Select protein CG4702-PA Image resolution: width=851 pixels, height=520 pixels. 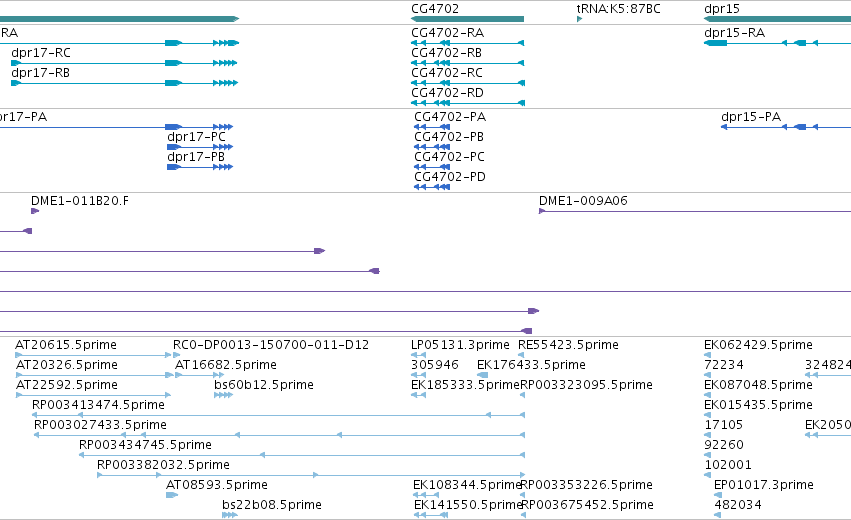coord(450,117)
